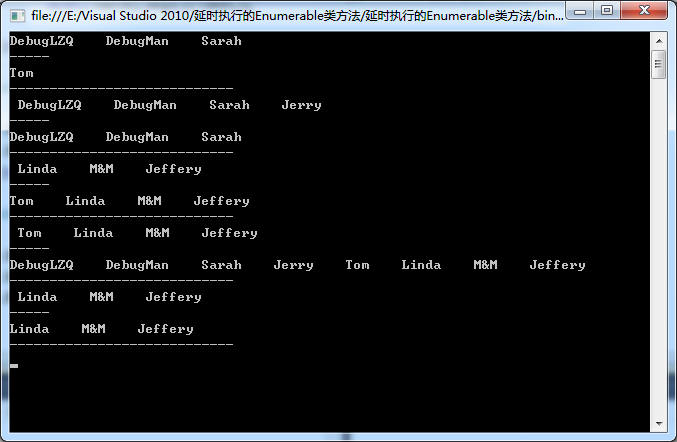Click the standalone 'Tom' on second output row

click(x=22, y=73)
